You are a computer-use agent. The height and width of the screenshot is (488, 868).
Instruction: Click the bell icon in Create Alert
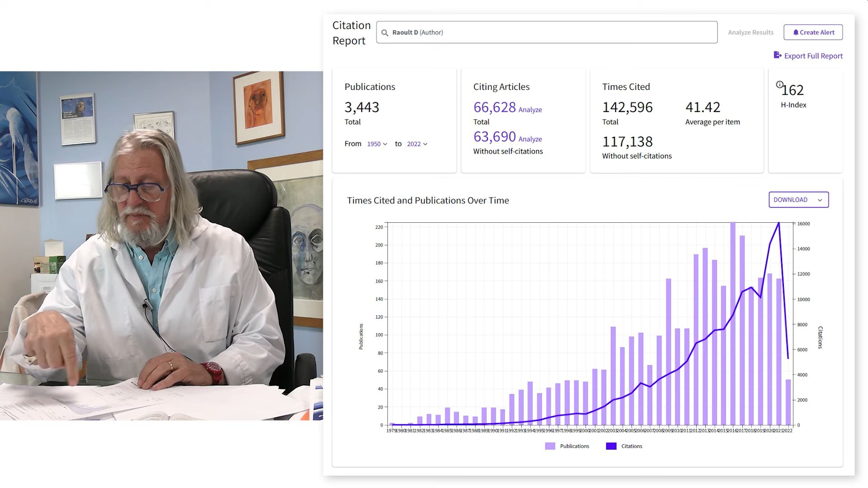796,33
